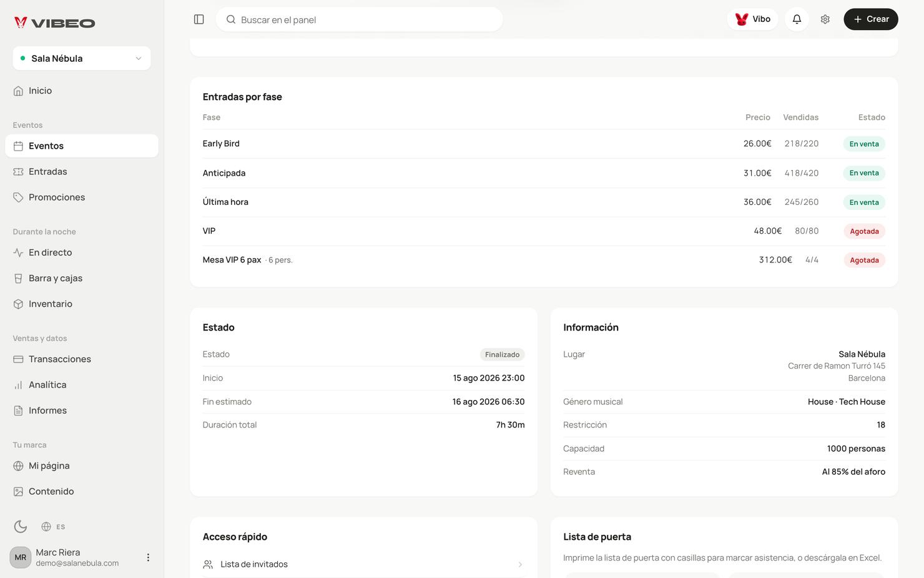Screen dimensions: 924x578
Task: Click Mesa VIP 6 pax row name
Action: coord(232,260)
